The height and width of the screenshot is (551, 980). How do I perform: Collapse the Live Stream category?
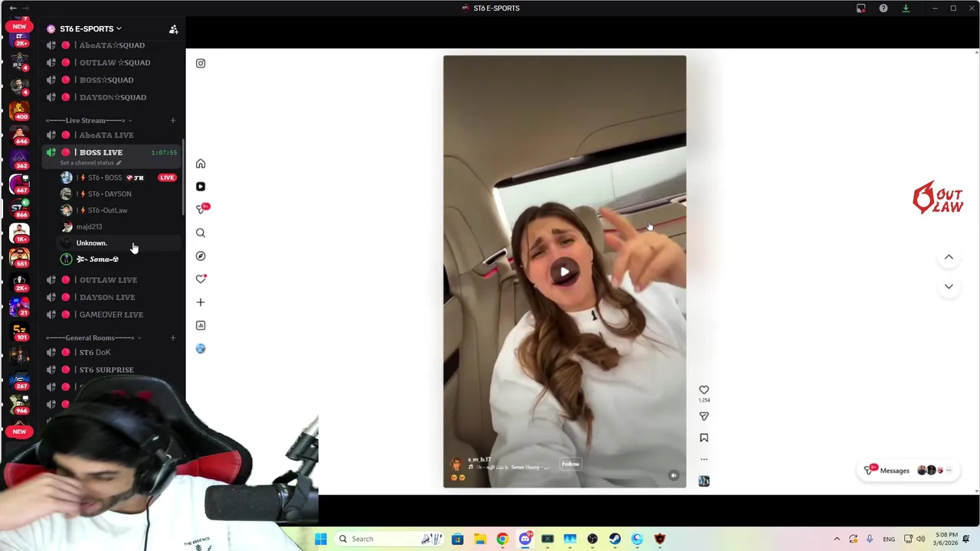[88, 120]
